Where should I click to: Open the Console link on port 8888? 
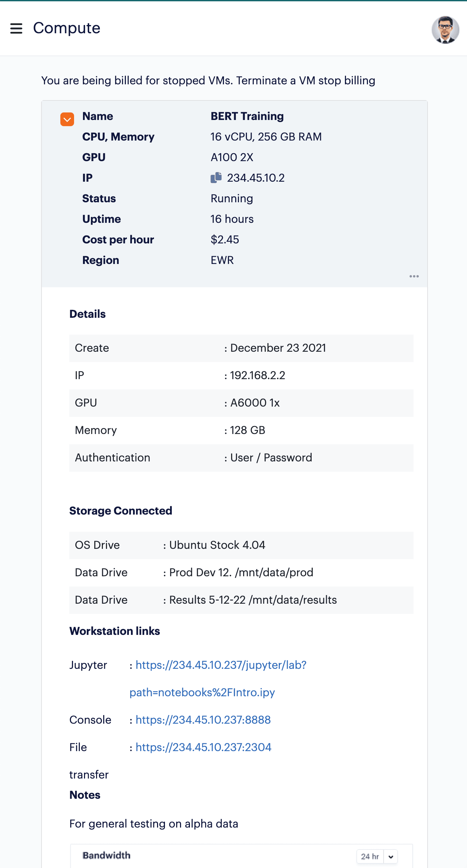pos(203,720)
